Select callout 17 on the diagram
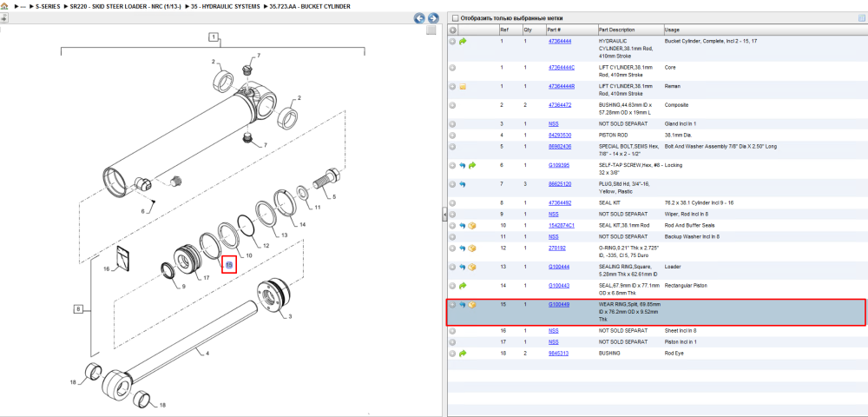 206,278
